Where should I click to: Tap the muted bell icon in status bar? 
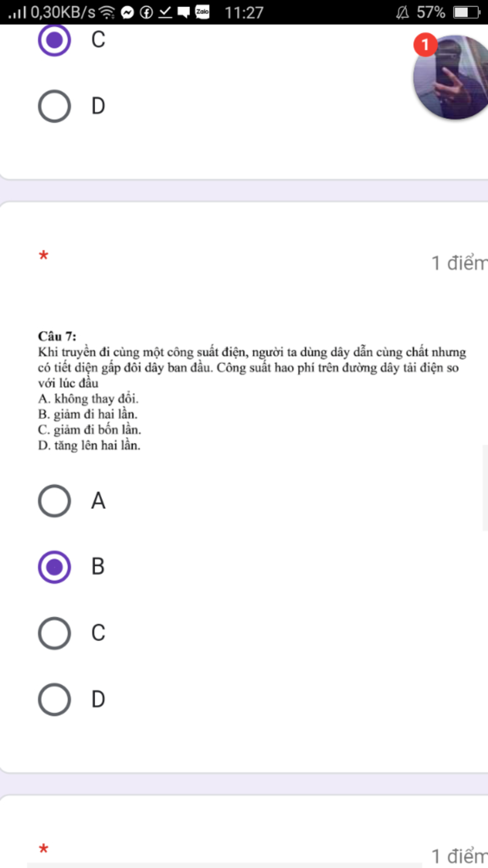[x=403, y=12]
